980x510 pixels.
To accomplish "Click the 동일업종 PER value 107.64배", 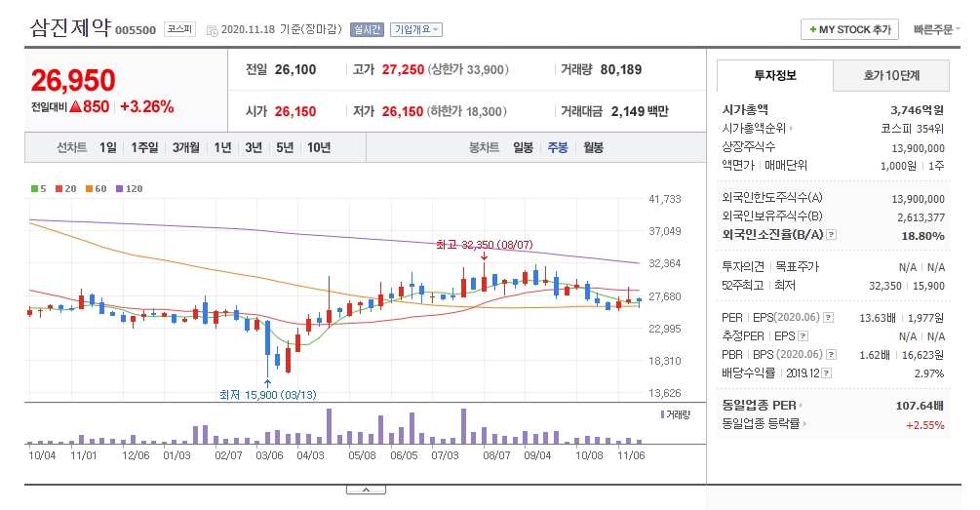I will [920, 406].
